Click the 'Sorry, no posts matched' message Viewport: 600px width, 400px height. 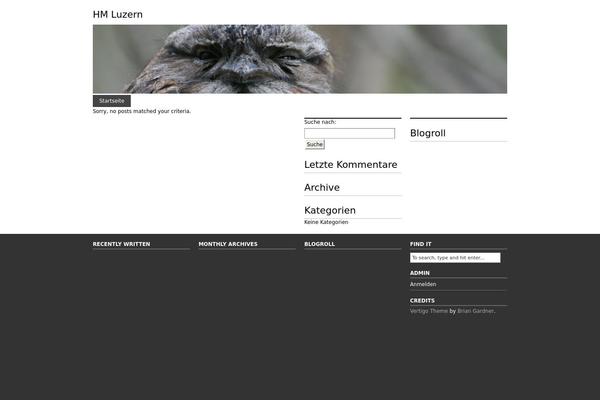click(x=142, y=111)
